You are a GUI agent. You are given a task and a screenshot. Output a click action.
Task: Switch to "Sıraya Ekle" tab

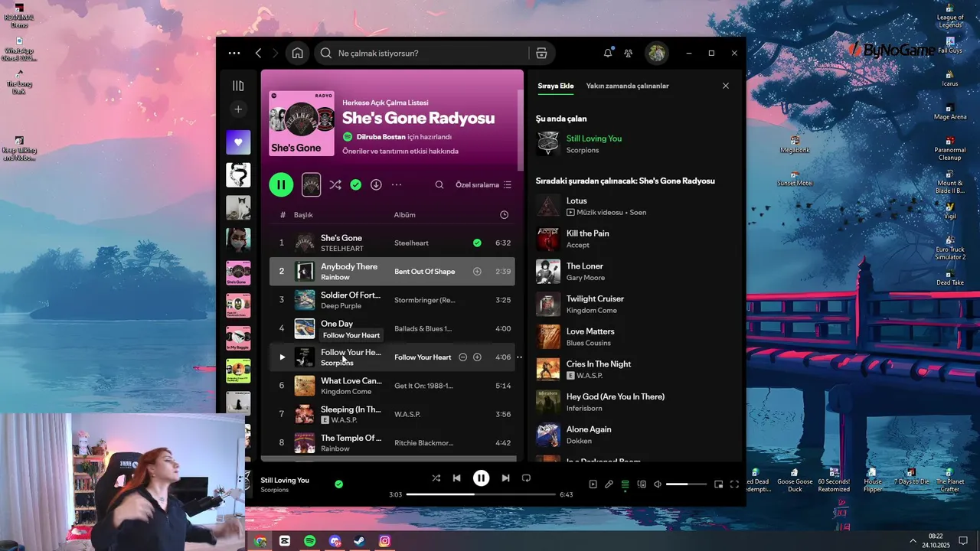click(x=555, y=86)
